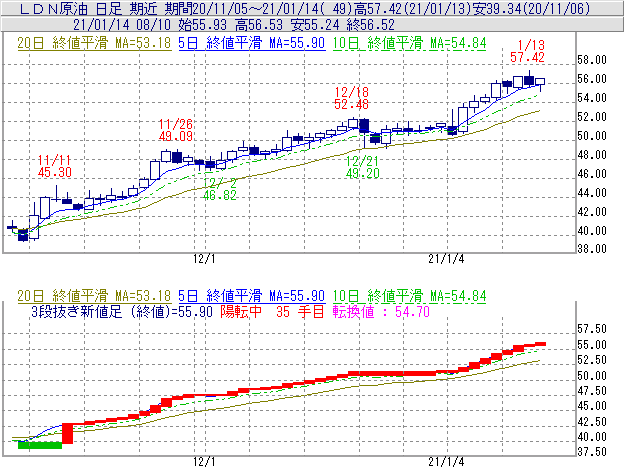624x473 pixels.
Task: Click the 21/1/4 date label under lower chart
Action: pos(446,462)
